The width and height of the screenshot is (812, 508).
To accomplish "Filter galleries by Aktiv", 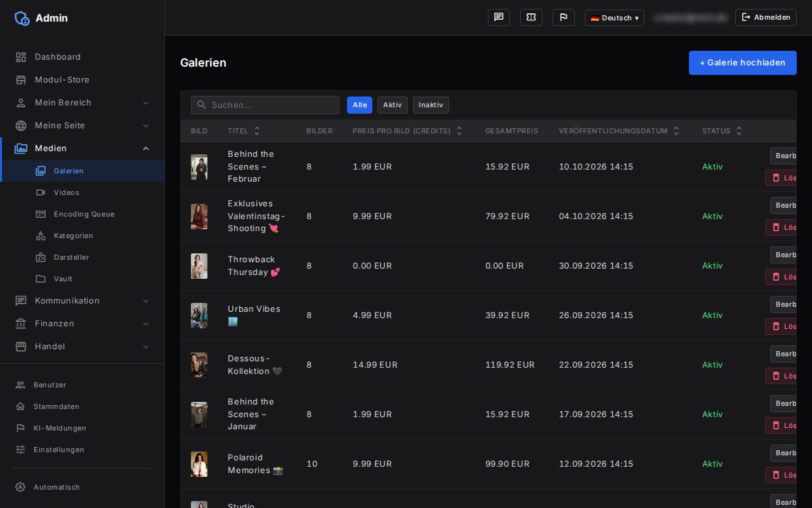I will click(x=393, y=105).
